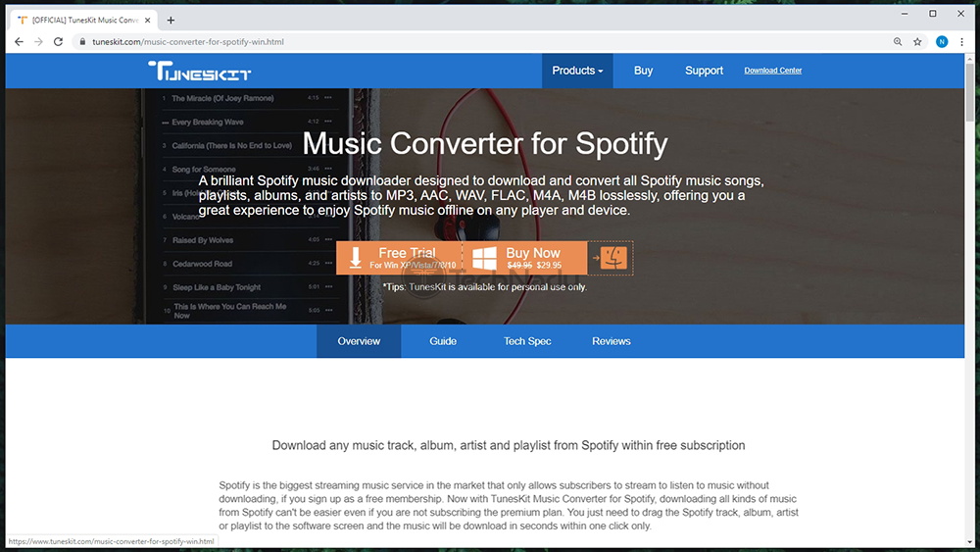Screen dimensions: 980x552
Task: Go back using browser back arrow
Action: click(x=19, y=42)
